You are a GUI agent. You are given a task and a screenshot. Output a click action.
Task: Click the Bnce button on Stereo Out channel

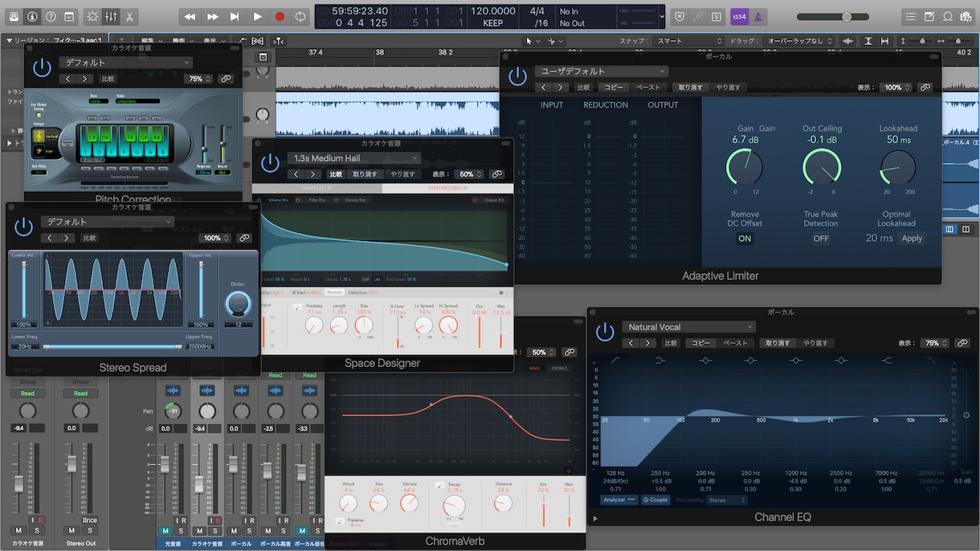(89, 520)
